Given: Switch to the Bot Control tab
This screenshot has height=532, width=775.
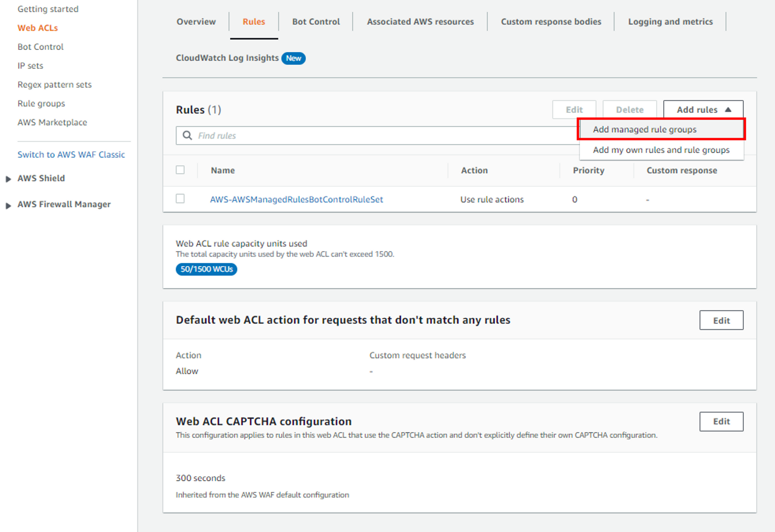Looking at the screenshot, I should 316,22.
